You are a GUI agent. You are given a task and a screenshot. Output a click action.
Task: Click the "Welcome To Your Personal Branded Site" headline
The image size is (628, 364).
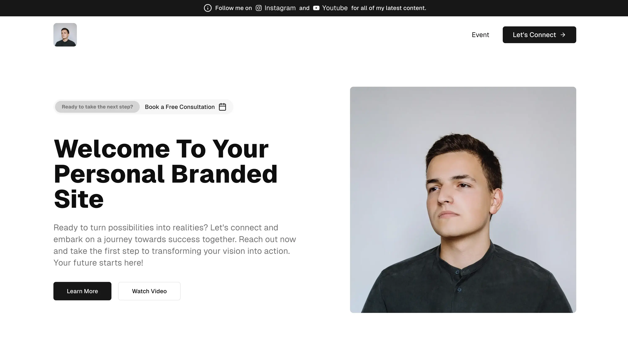pyautogui.click(x=165, y=174)
